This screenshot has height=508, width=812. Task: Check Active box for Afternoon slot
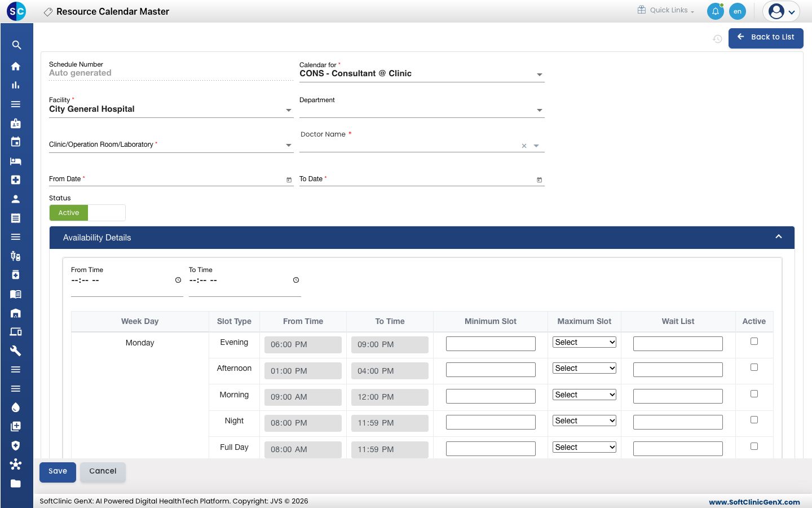click(x=754, y=367)
